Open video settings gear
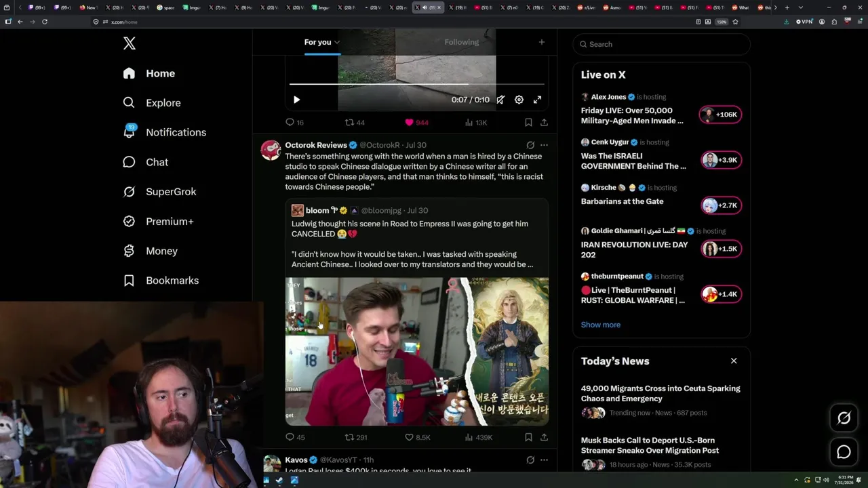 click(x=519, y=100)
